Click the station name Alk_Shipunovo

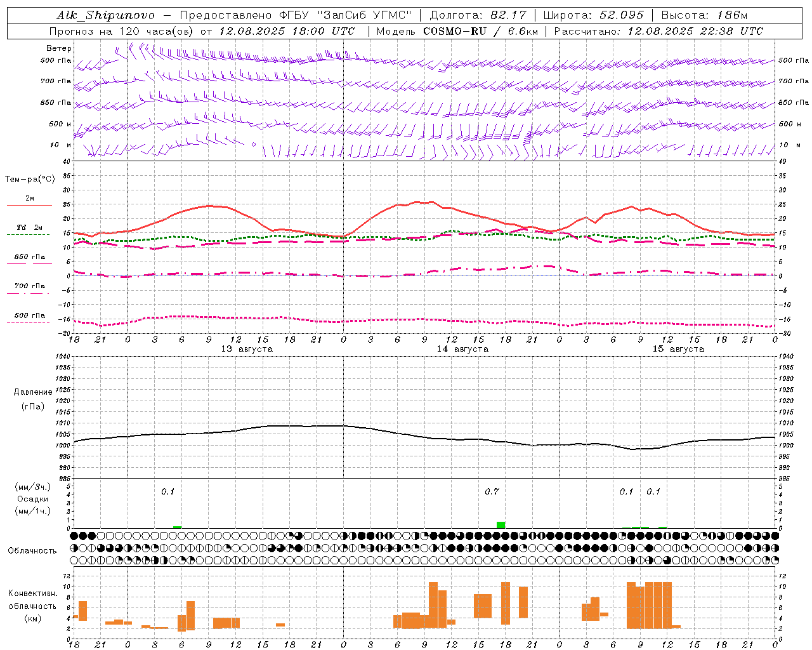point(105,15)
